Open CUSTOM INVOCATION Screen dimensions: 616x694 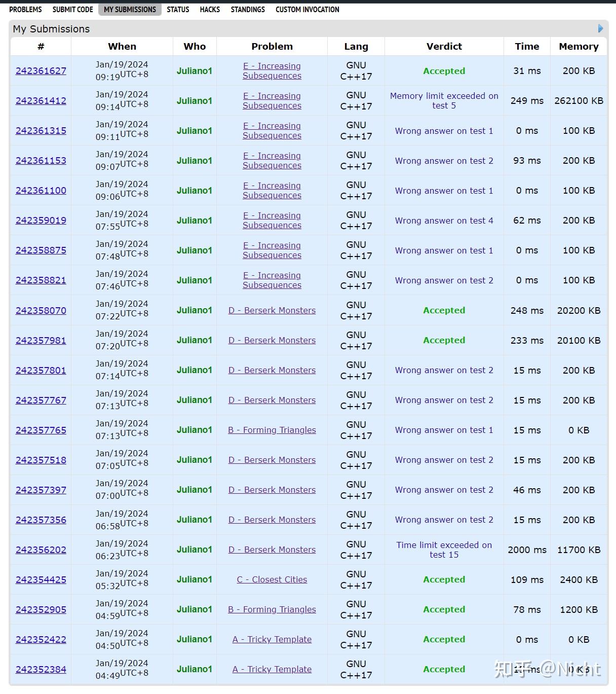click(x=306, y=9)
